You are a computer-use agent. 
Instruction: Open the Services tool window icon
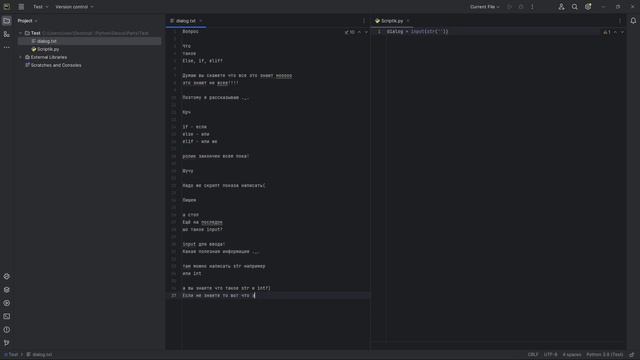[7, 303]
